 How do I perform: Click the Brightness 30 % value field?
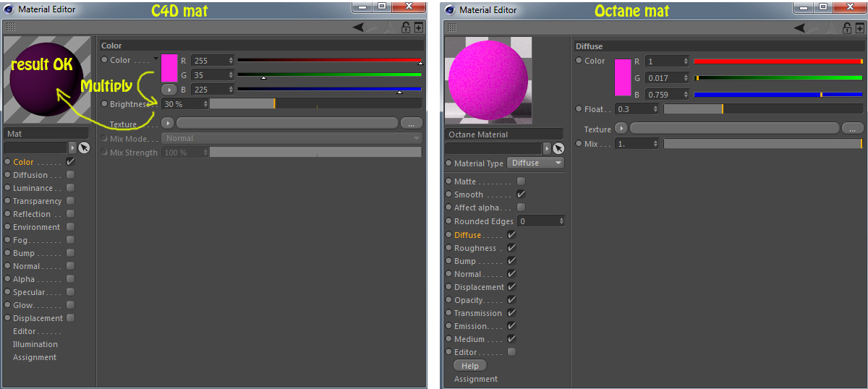(186, 103)
